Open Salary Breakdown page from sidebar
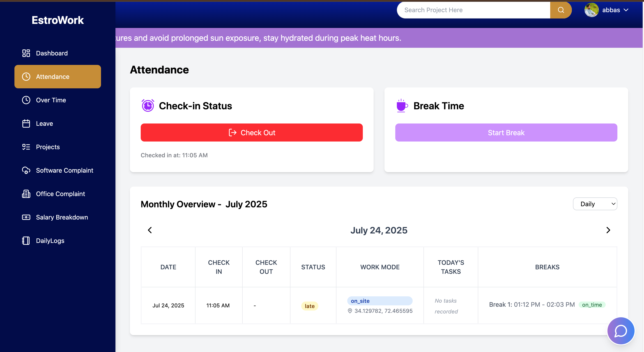This screenshot has width=644, height=352. coord(58,217)
